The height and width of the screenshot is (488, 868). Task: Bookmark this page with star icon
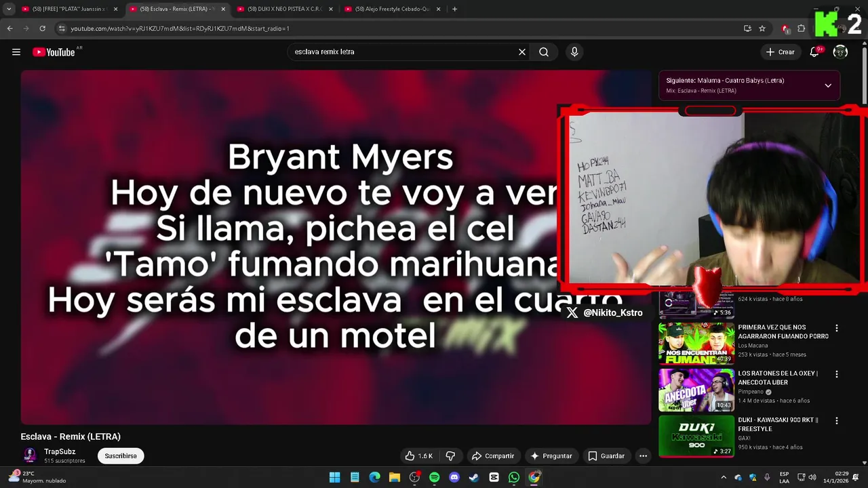coord(762,28)
